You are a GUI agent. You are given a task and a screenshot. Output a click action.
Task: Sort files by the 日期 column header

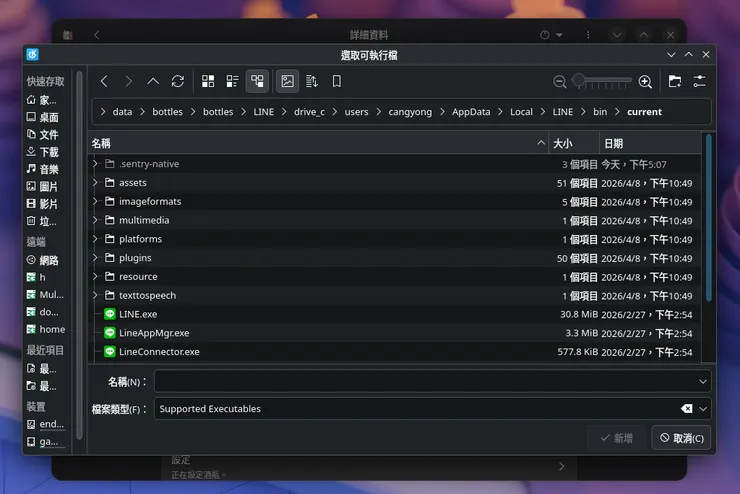650,143
